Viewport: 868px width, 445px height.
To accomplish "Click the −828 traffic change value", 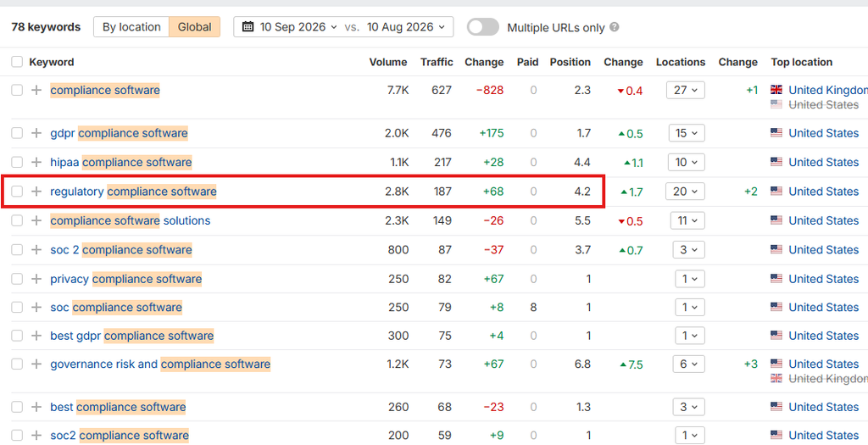I will pyautogui.click(x=490, y=90).
